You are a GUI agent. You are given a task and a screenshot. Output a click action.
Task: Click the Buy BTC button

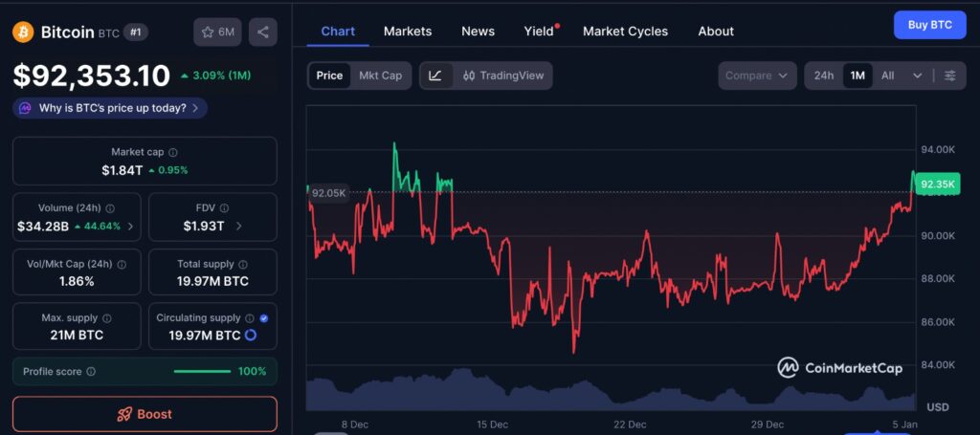pyautogui.click(x=930, y=25)
